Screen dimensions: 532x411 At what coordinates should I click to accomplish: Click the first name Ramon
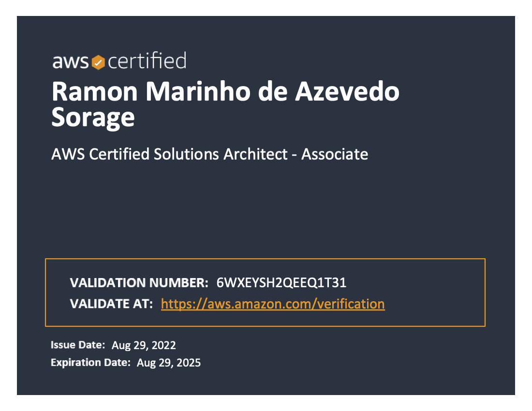point(95,91)
